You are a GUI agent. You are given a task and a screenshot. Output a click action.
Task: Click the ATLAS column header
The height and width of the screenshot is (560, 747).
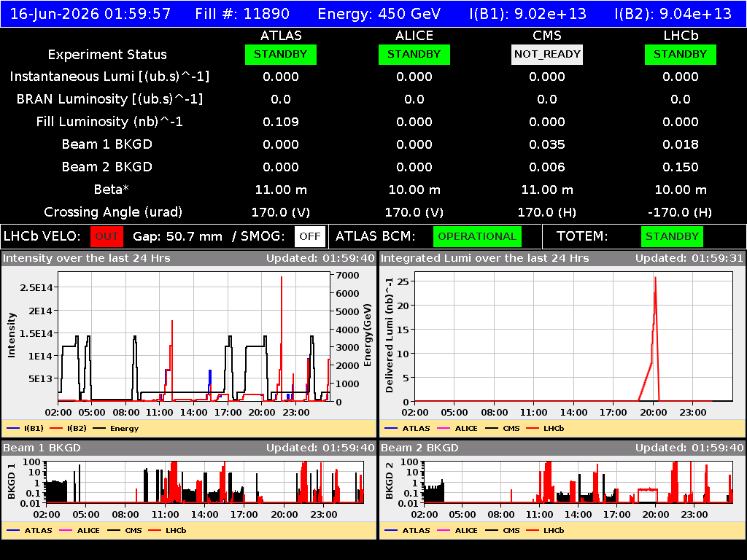281,36
